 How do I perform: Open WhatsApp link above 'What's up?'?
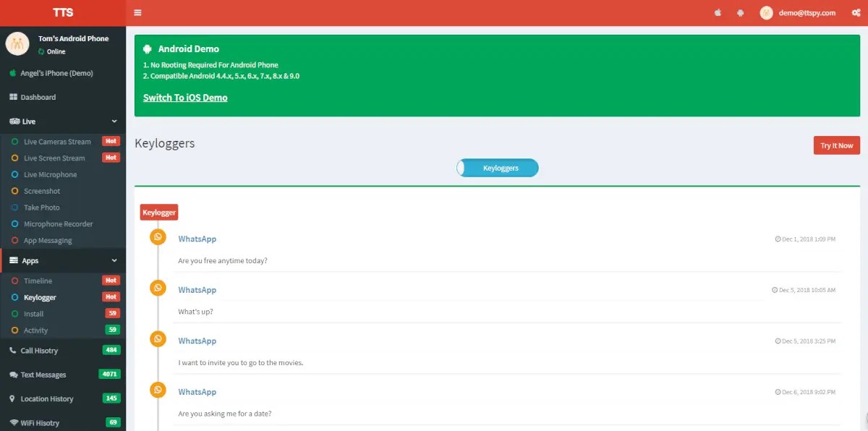(x=197, y=290)
